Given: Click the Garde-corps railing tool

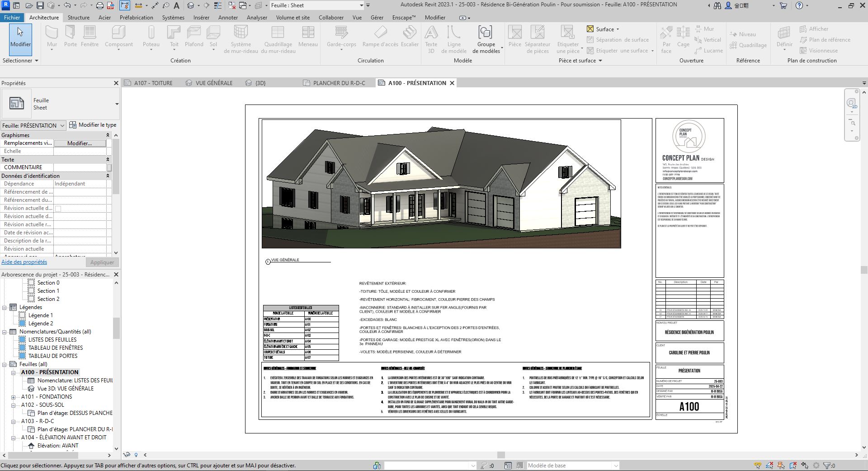Looking at the screenshot, I should [341, 37].
